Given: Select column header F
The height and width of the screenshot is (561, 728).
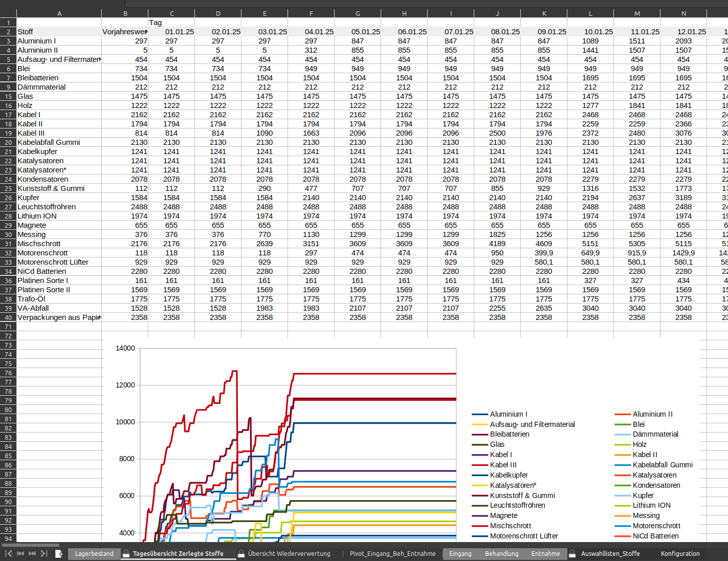Looking at the screenshot, I should [311, 13].
